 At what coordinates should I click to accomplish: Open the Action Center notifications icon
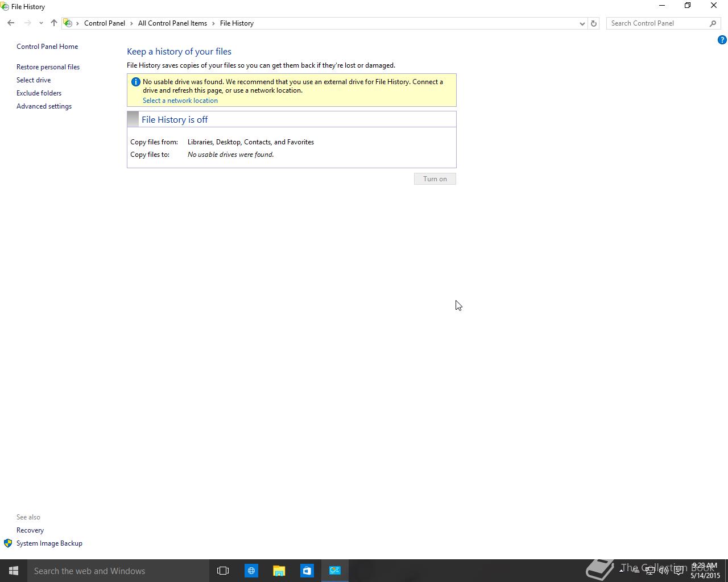click(x=679, y=571)
